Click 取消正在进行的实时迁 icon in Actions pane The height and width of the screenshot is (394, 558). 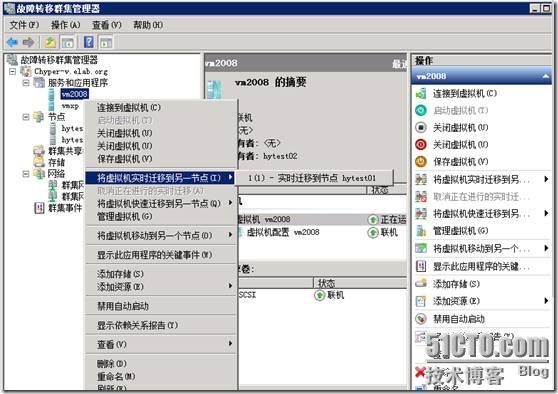[421, 196]
